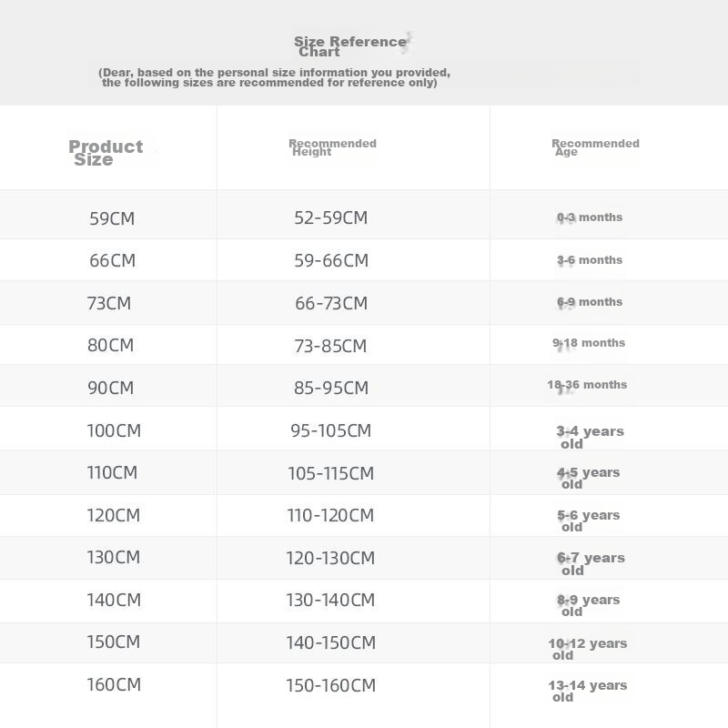
Task: Select the Product Size column header
Action: [106, 153]
